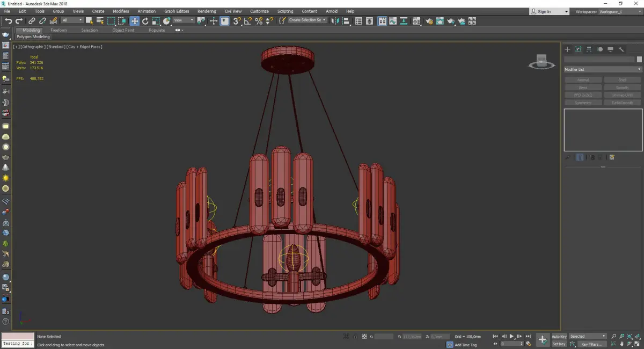Toggle Angle Snap button
This screenshot has width=644, height=349.
click(248, 21)
